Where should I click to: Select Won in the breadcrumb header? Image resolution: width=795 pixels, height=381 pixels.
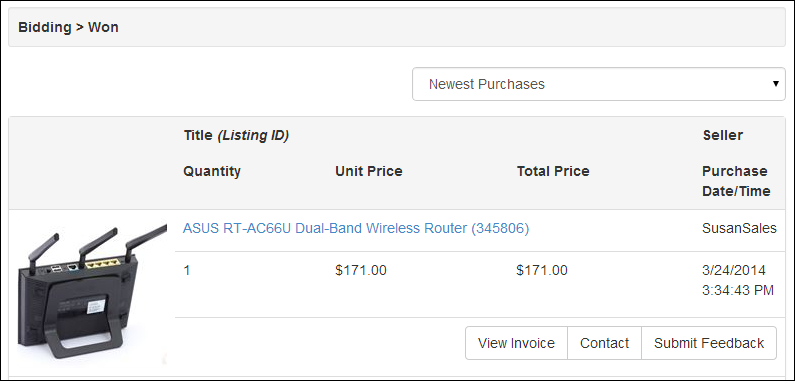click(x=103, y=27)
